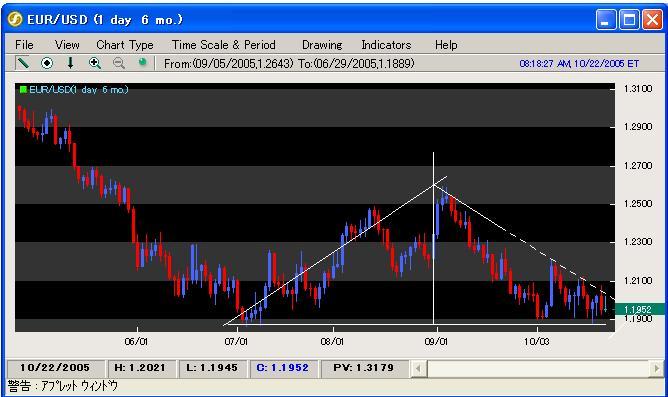This screenshot has height=397, width=668.
Task: Click the 1.2700 price axis label
Action: pos(638,165)
